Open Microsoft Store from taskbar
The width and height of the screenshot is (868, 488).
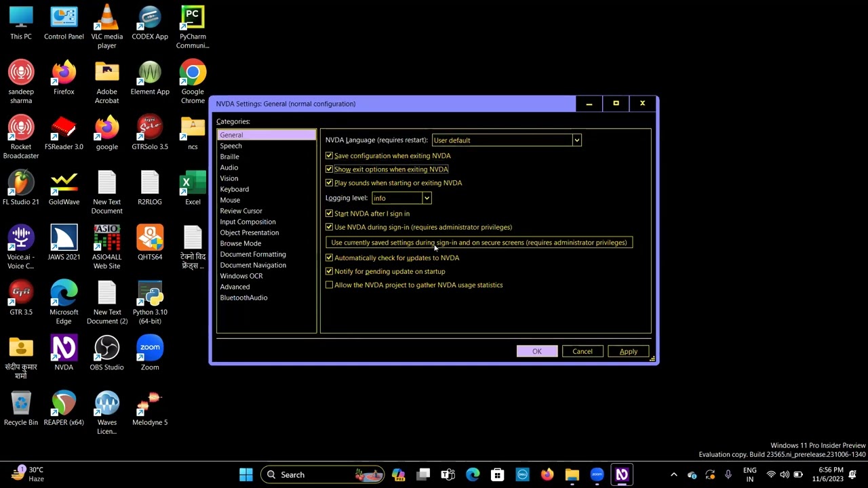[x=497, y=474]
